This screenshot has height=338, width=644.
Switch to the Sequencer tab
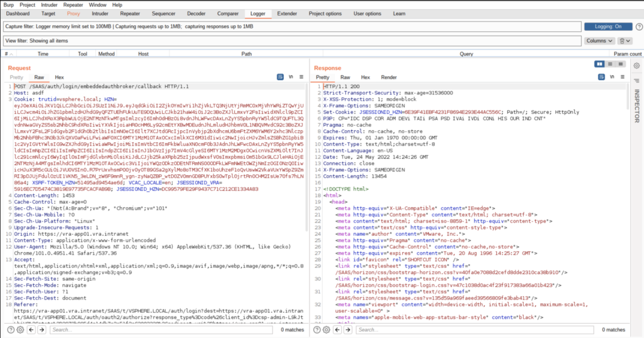163,13
